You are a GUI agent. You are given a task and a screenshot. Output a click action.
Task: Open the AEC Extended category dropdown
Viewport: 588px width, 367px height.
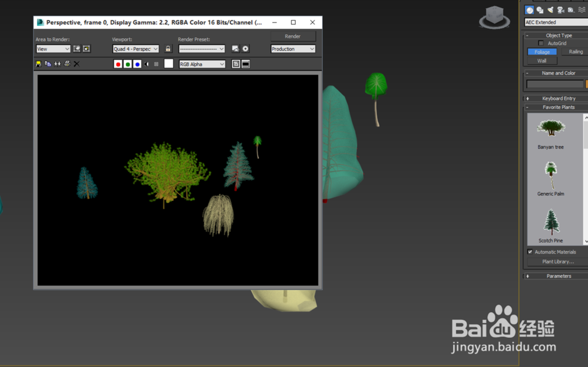tap(556, 22)
